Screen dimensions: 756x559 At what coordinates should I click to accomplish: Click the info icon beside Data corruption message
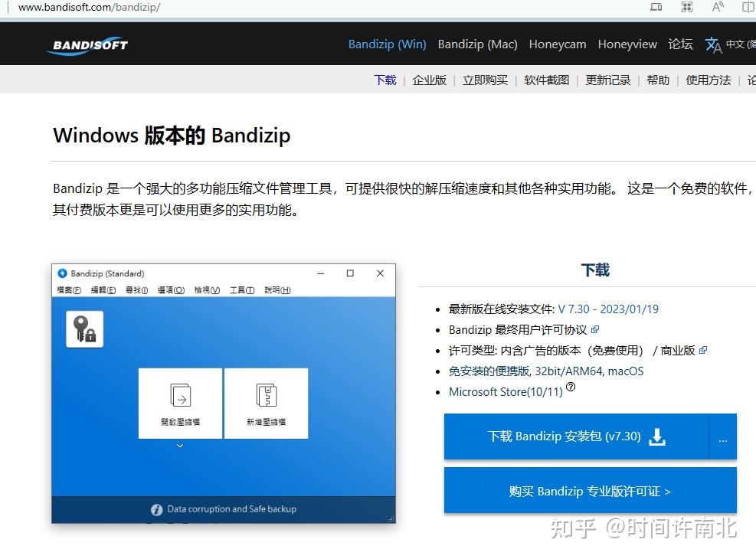coord(157,508)
